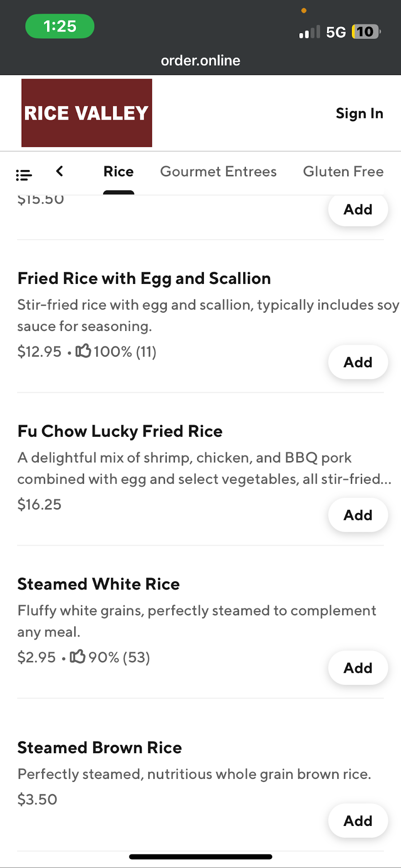Switch to Gluten Free tab
This screenshot has height=868, width=401.
point(343,172)
